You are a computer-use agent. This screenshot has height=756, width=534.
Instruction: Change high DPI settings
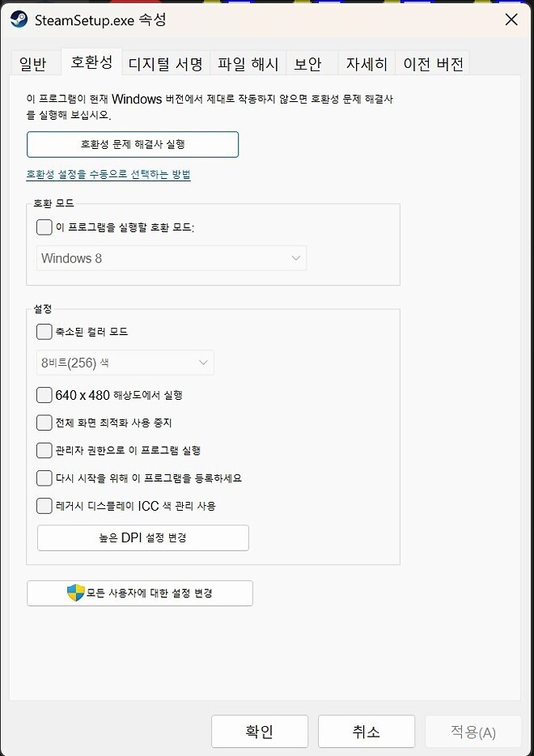[x=142, y=537]
